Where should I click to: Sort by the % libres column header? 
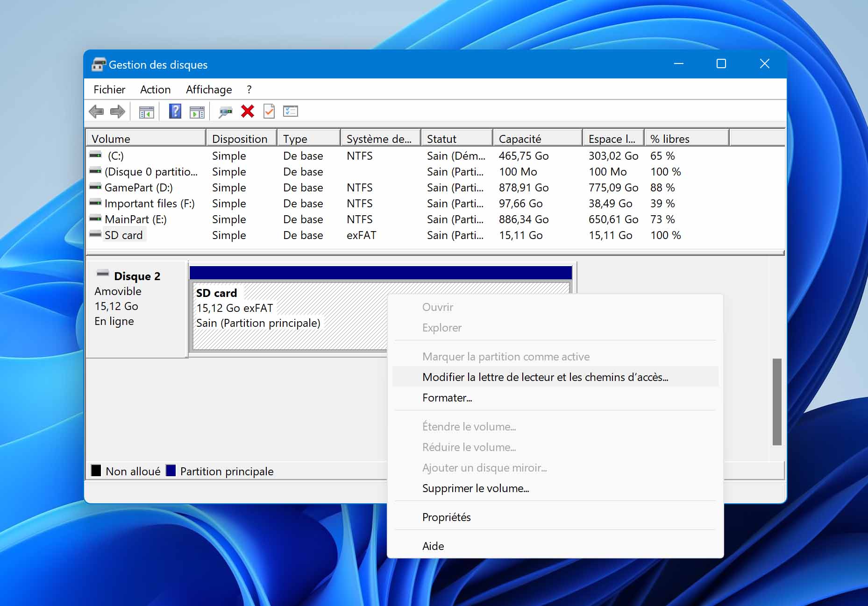[x=687, y=139]
